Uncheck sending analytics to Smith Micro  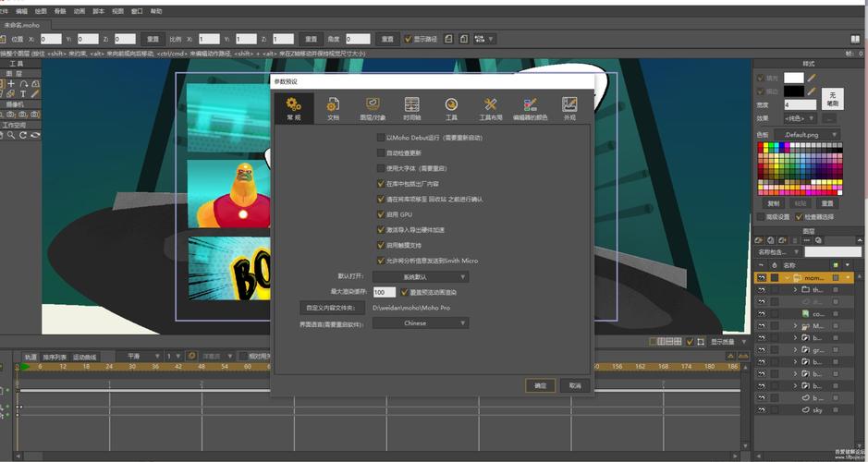point(381,261)
